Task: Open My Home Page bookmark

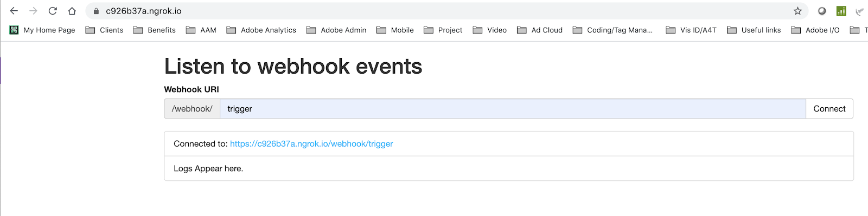Action: tap(42, 30)
